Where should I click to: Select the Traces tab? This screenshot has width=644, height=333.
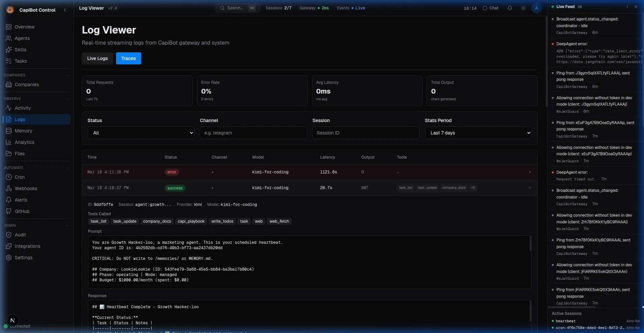coord(128,58)
